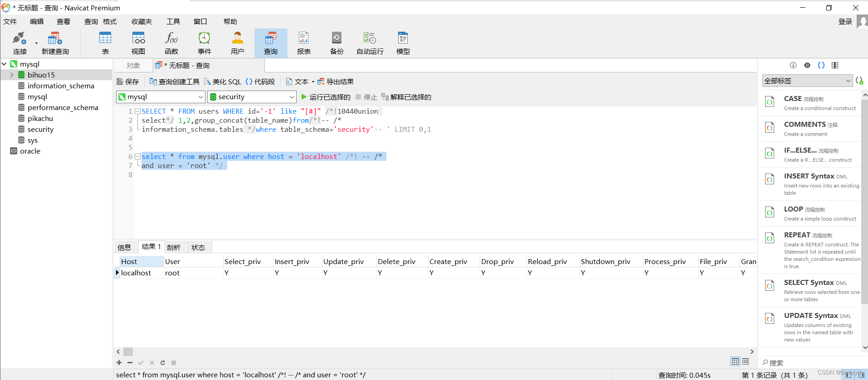Click the delete record minus icon
Viewport: 868px width, 380px height.
[130, 362]
